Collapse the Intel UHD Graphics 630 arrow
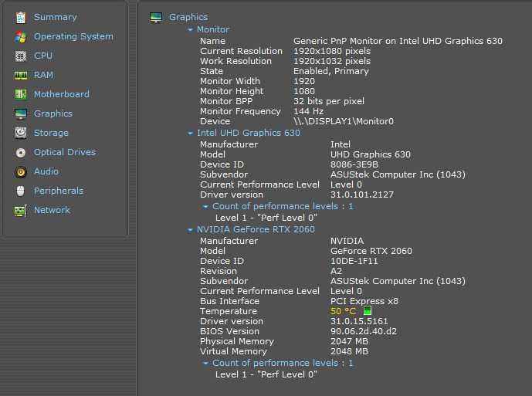This screenshot has width=532, height=396. [x=191, y=134]
